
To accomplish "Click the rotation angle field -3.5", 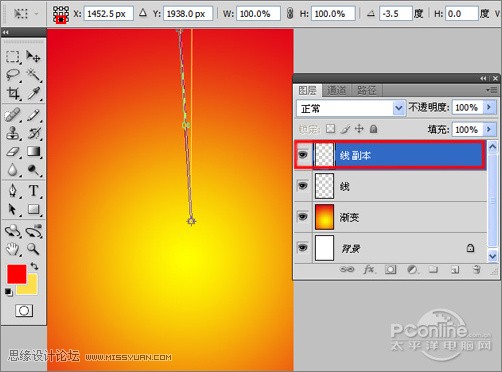I will (x=395, y=14).
